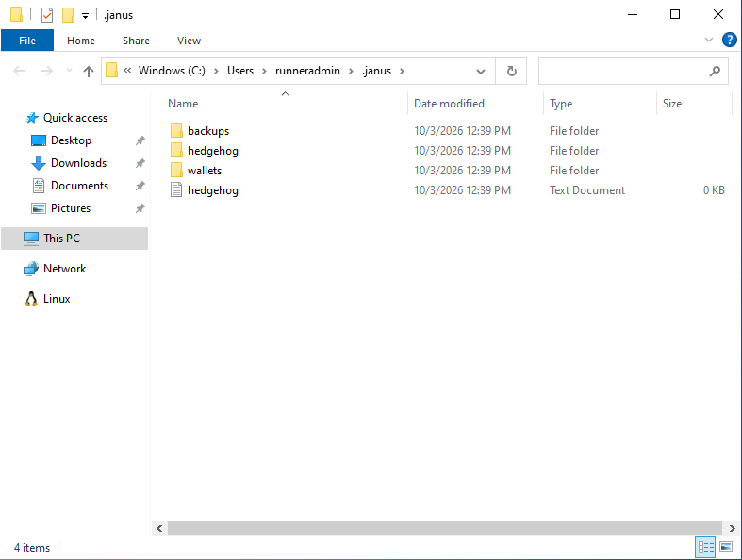
Task: Click the search magnifier icon
Action: 715,71
